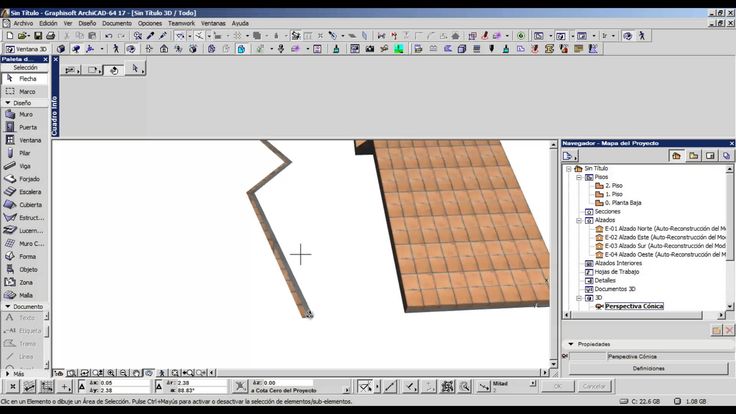Select the Muro wall tool
The width and height of the screenshot is (736, 414).
[x=25, y=114]
